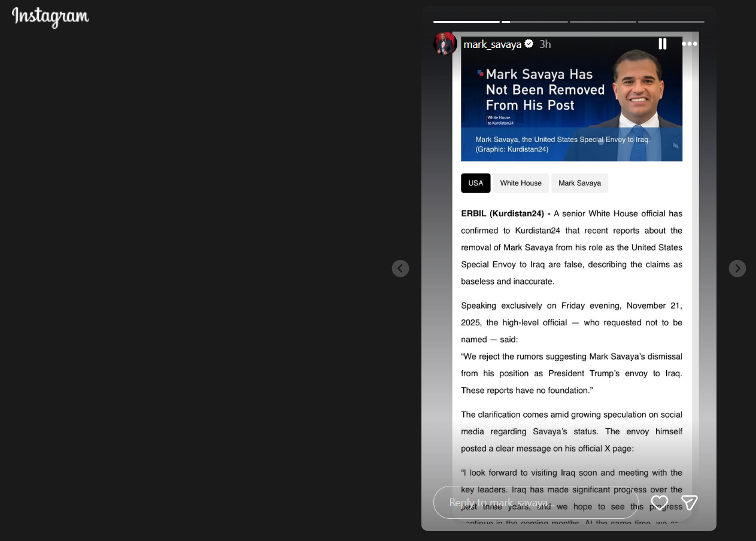756x541 pixels.
Task: Focus the 'Reply to mark_savaya' field
Action: (536, 503)
